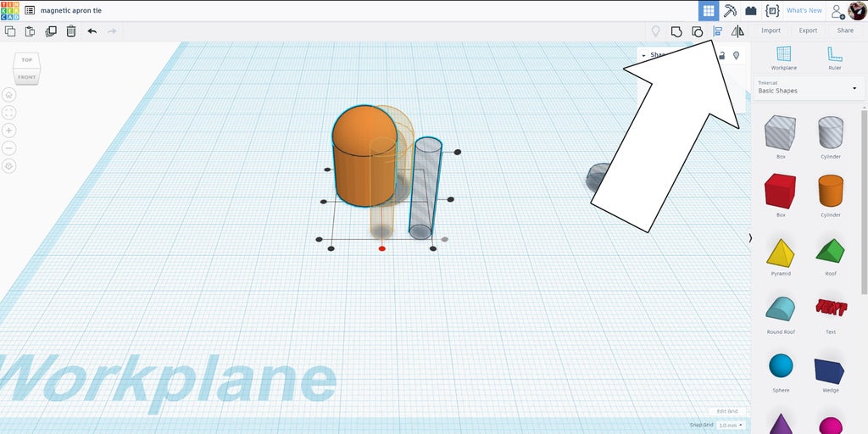868x434 pixels.
Task: Zoom out with the minus icon
Action: [8, 148]
